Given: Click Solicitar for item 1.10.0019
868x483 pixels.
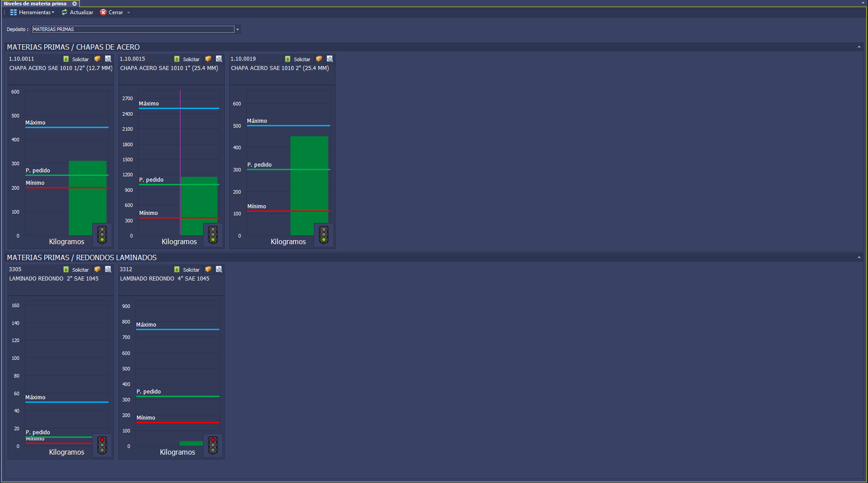Looking at the screenshot, I should click(298, 59).
